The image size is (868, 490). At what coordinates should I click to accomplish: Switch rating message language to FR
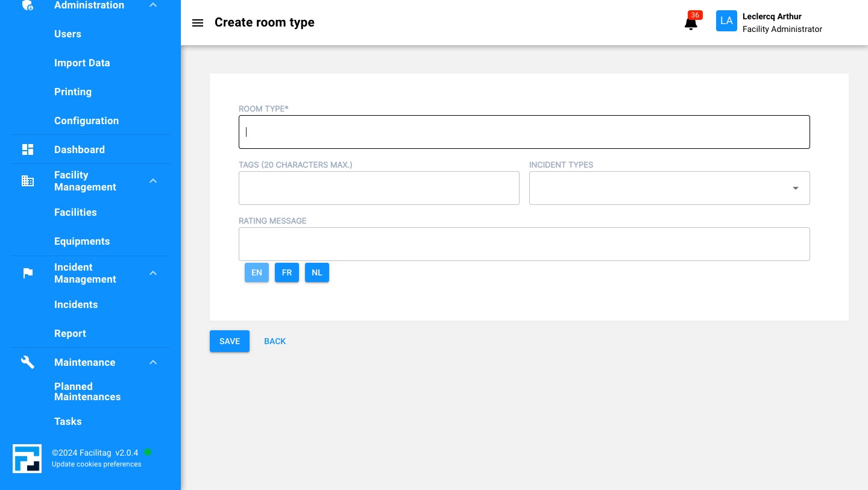pos(287,272)
